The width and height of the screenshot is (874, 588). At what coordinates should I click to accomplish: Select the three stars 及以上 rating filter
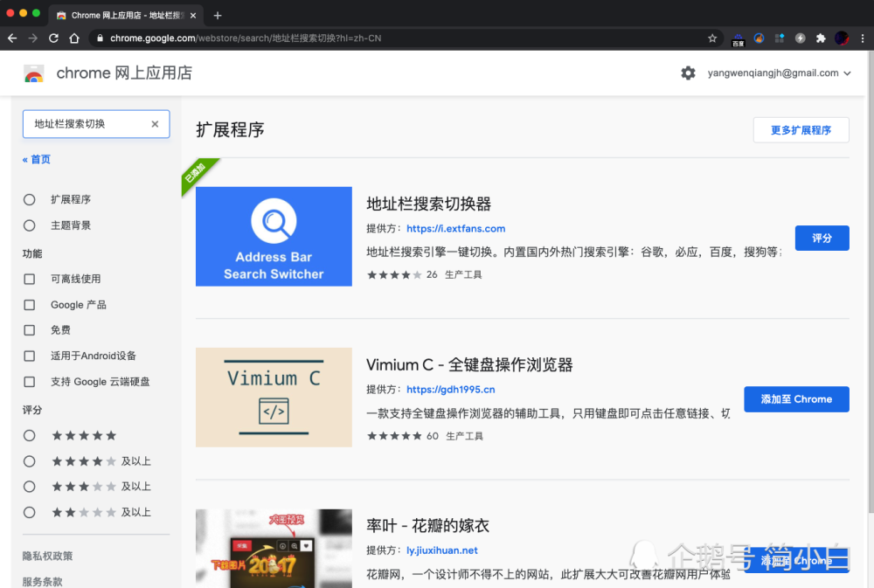[x=30, y=487]
